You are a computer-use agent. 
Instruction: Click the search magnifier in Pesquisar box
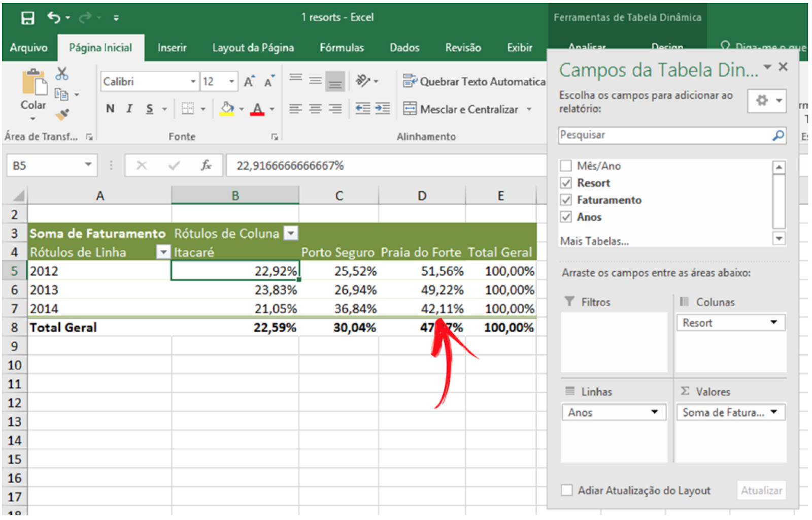(x=778, y=136)
